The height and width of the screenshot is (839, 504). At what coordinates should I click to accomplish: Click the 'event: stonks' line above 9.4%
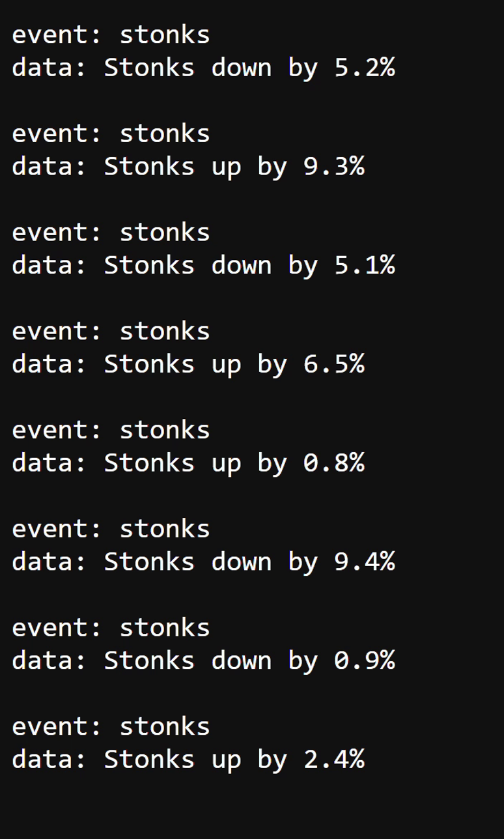[x=111, y=528]
